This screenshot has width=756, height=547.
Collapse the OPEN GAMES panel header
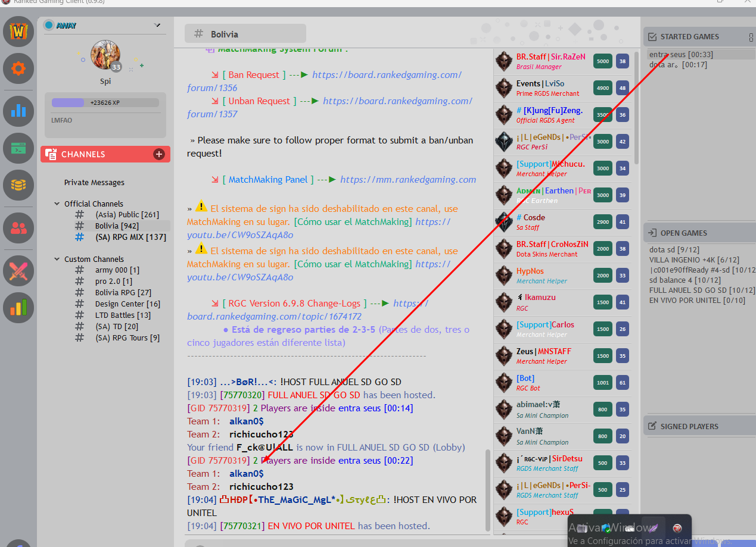click(x=699, y=233)
